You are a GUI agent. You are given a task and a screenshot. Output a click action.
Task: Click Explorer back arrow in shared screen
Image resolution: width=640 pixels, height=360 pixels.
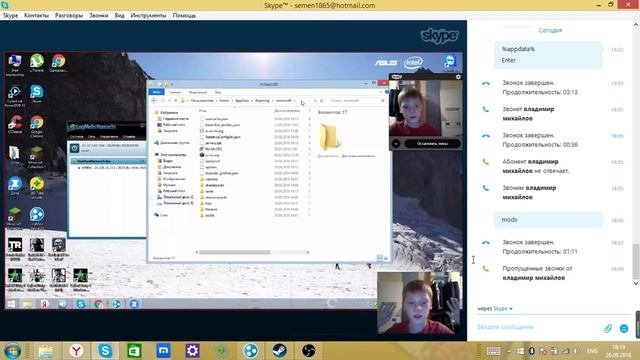[x=154, y=100]
